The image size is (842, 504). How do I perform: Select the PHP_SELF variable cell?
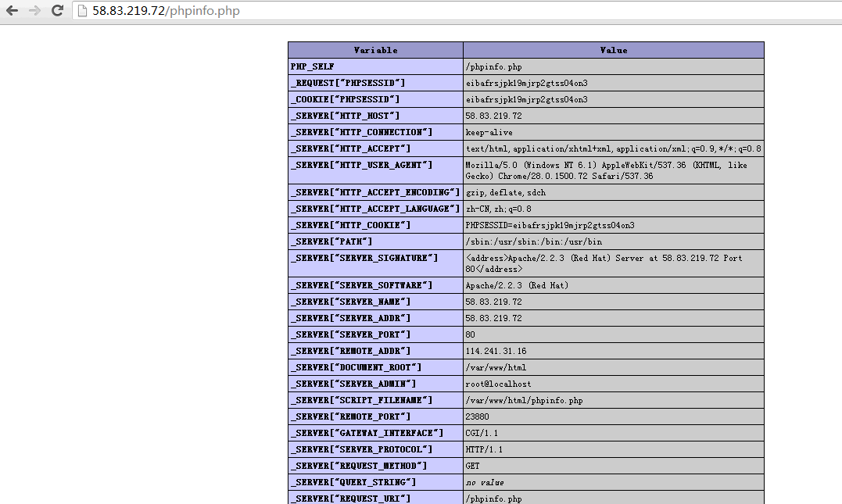pyautogui.click(x=375, y=66)
